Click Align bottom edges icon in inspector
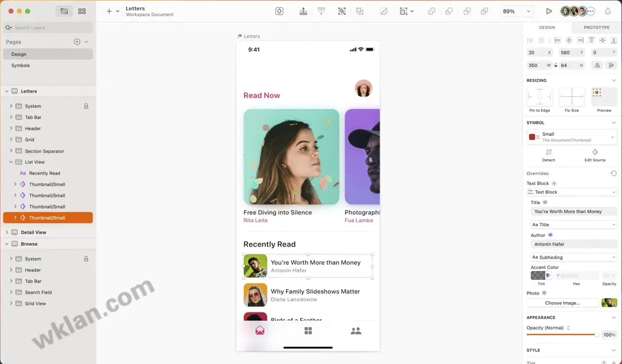This screenshot has width=622, height=364. (614, 40)
